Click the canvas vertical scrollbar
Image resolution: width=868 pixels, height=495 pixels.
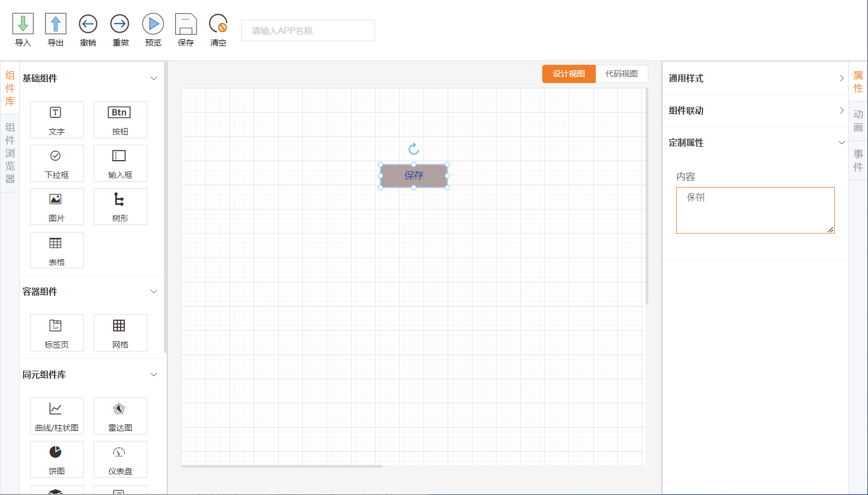point(647,197)
